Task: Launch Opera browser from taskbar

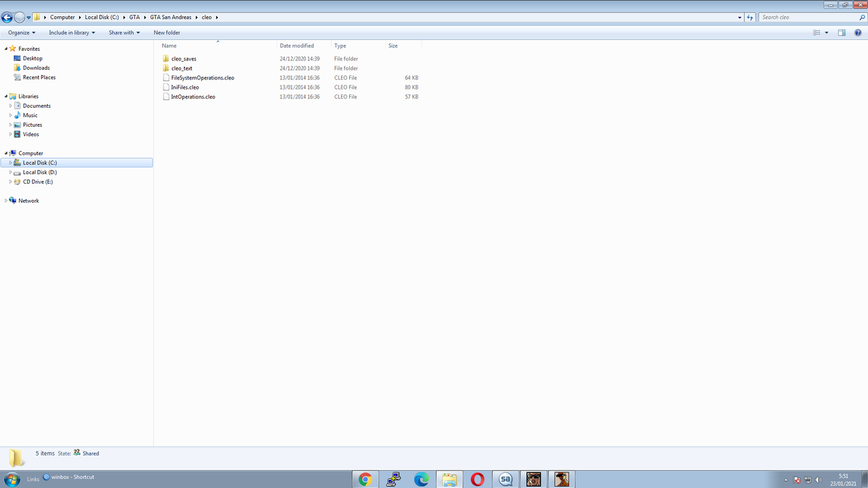Action: click(x=477, y=479)
